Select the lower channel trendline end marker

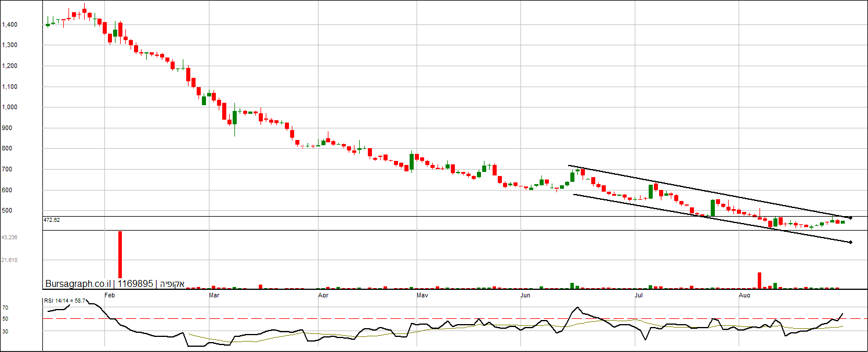tap(850, 242)
